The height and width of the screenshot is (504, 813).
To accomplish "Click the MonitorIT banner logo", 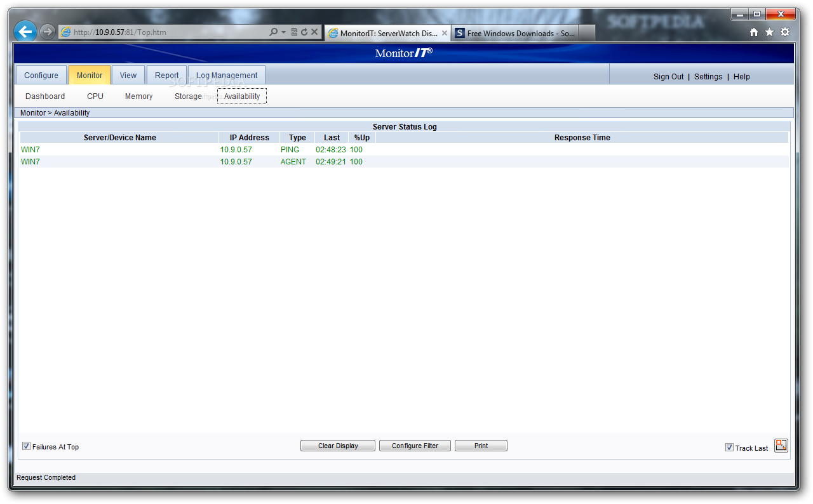I will [404, 53].
